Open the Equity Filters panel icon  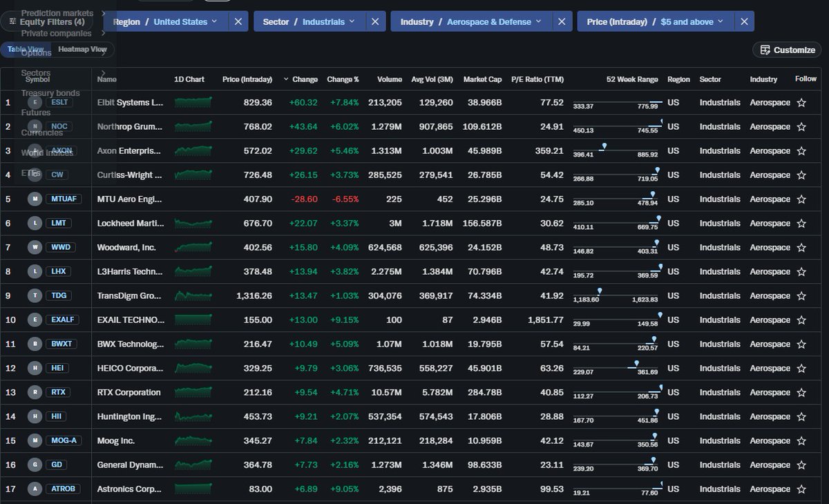tap(12, 21)
